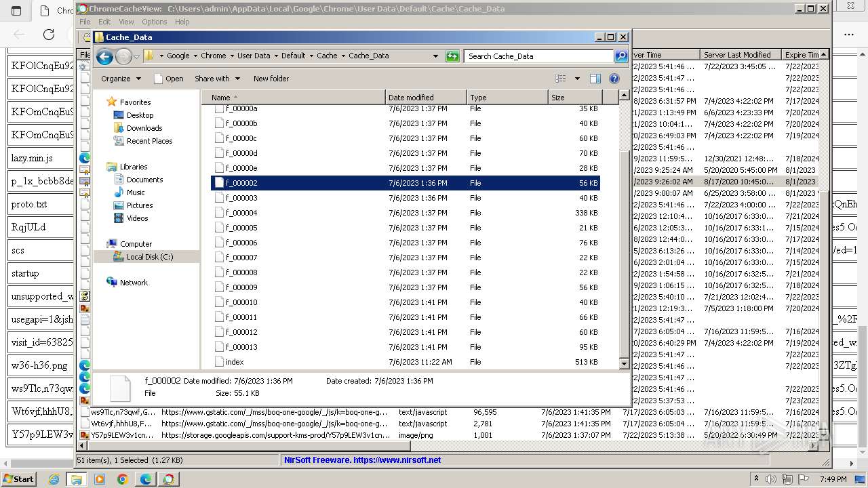Image resolution: width=868 pixels, height=488 pixels.
Task: Click the Back navigation arrow in Explorer
Action: tap(104, 56)
